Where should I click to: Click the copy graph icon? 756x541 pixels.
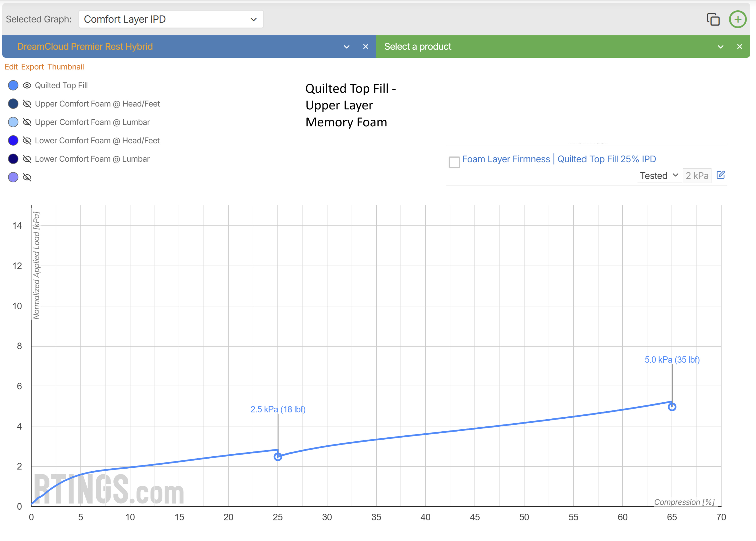pos(713,19)
